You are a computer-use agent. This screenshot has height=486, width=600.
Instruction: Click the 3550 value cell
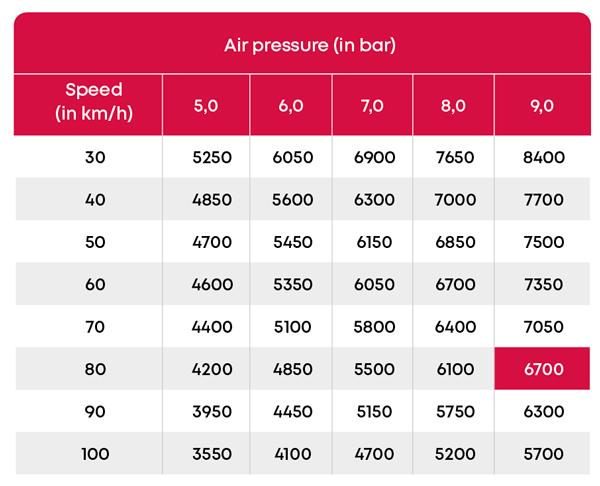[212, 454]
